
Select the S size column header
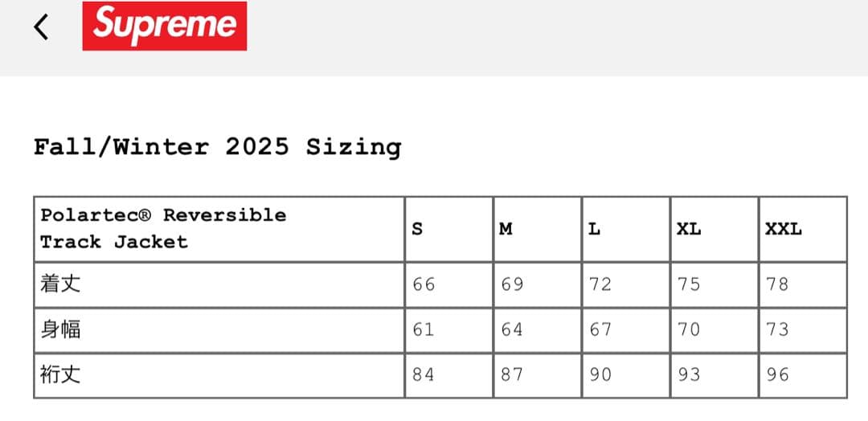(x=416, y=229)
